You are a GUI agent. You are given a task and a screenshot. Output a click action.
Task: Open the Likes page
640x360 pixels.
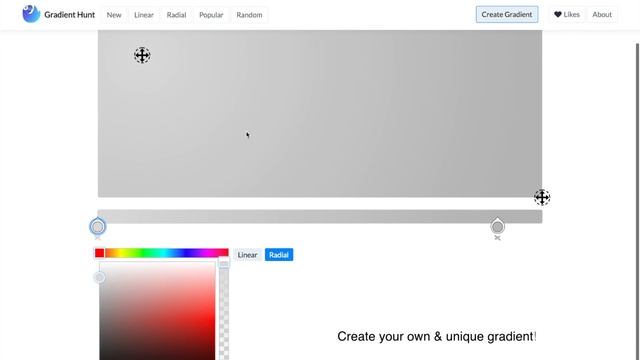point(567,14)
